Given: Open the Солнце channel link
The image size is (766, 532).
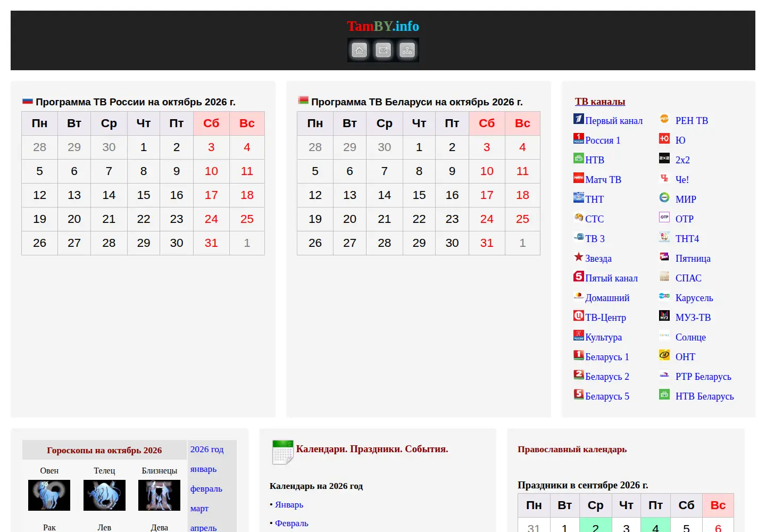Looking at the screenshot, I should click(690, 337).
